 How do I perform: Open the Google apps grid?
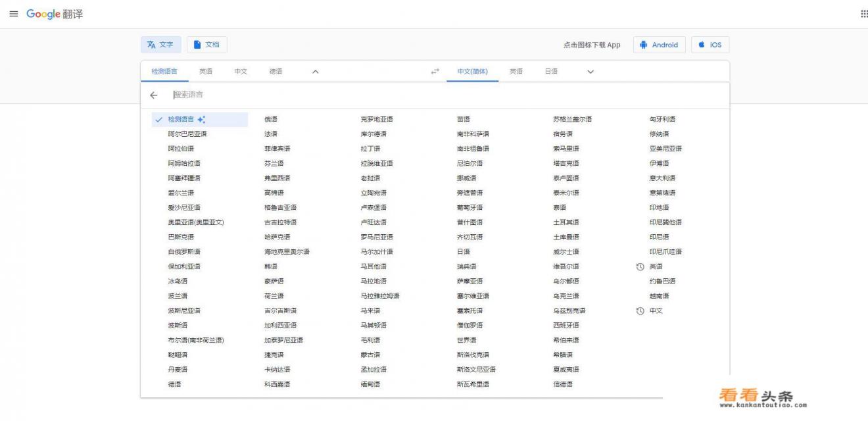[x=863, y=14]
